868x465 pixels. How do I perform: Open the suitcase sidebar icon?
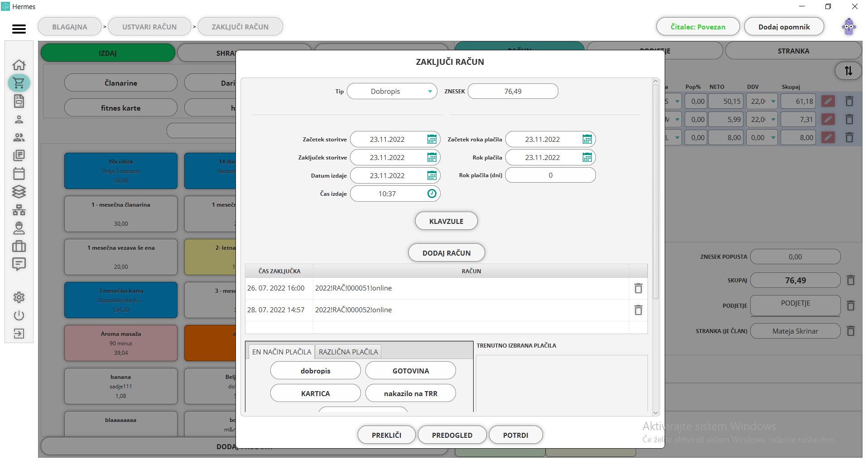click(19, 246)
